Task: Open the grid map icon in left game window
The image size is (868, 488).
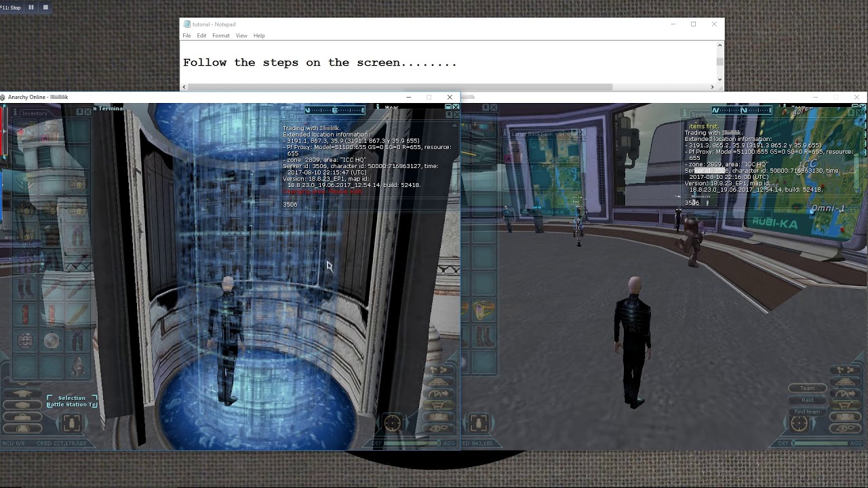Action: (x=439, y=382)
